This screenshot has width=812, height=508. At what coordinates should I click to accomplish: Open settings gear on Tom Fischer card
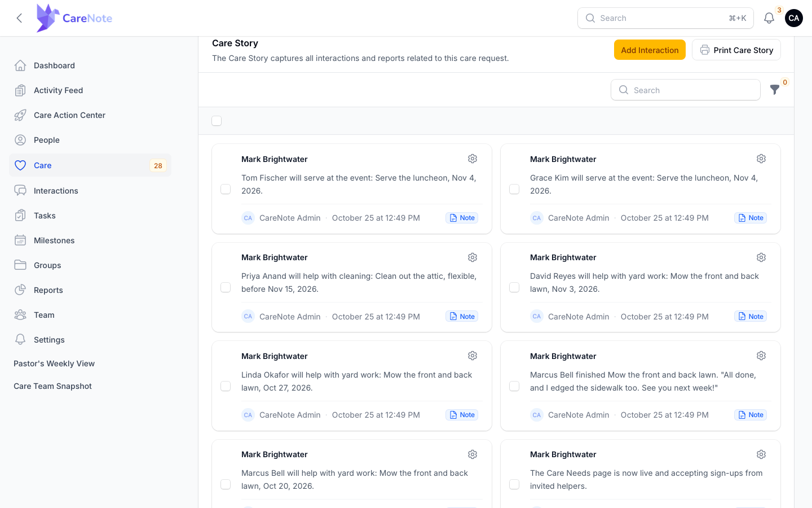click(x=473, y=159)
